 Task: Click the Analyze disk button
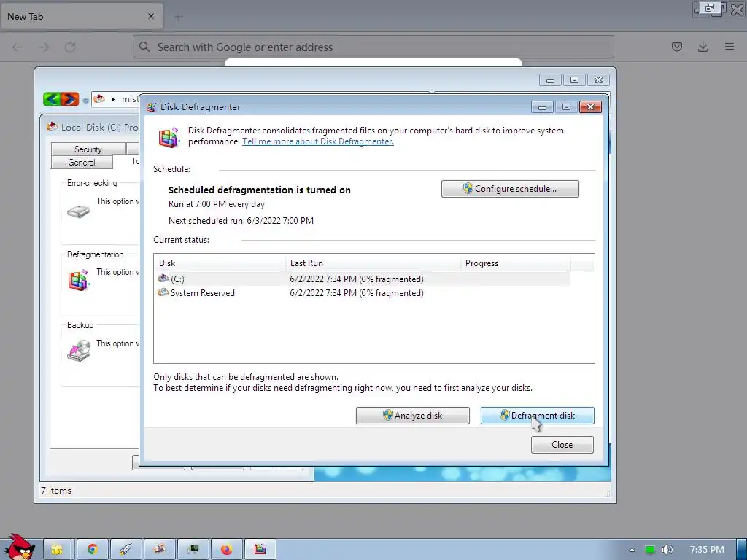(413, 415)
